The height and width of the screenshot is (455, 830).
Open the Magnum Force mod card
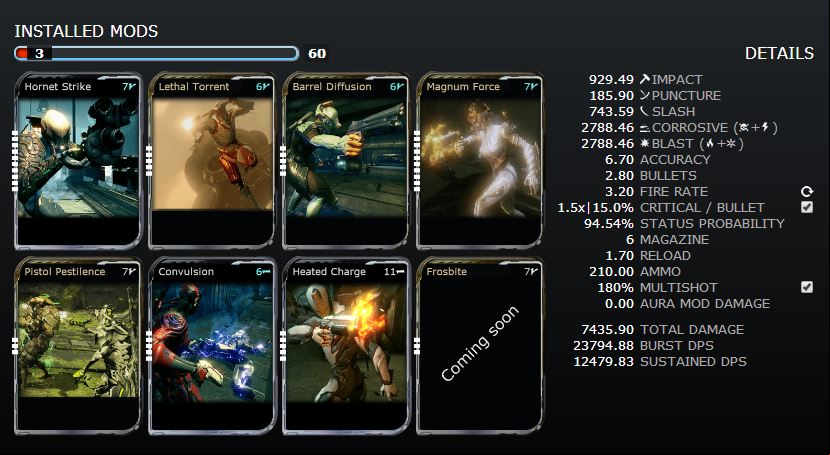(x=480, y=161)
